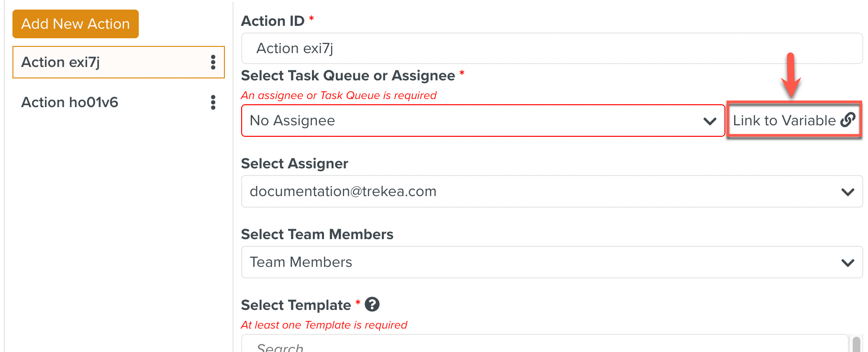Open options menu for Action exi7j

tap(213, 62)
